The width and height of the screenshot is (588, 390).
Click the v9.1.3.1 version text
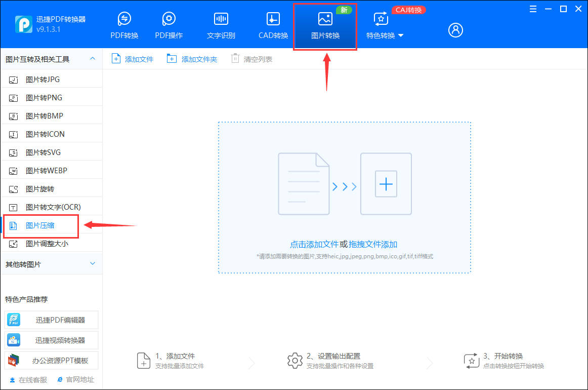48,29
